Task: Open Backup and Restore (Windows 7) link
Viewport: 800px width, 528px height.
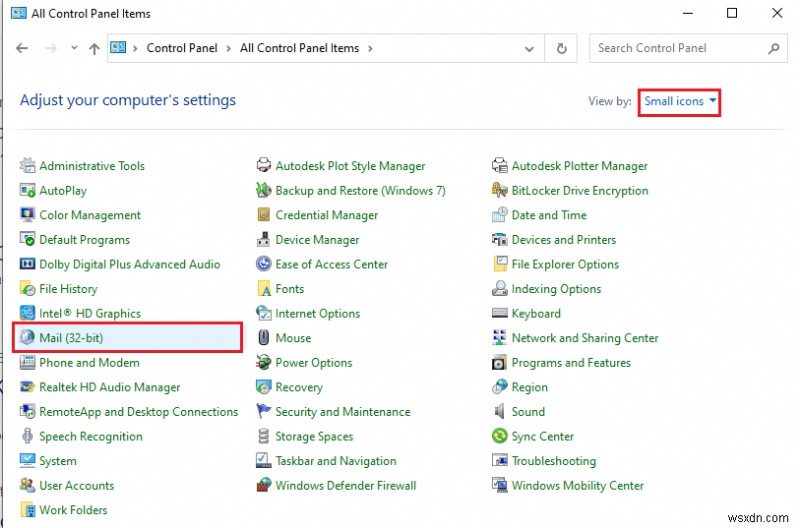Action: 360,191
